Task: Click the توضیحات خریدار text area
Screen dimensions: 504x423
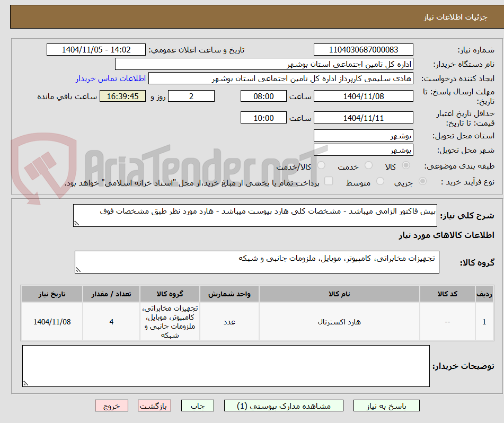Action: 226,366
